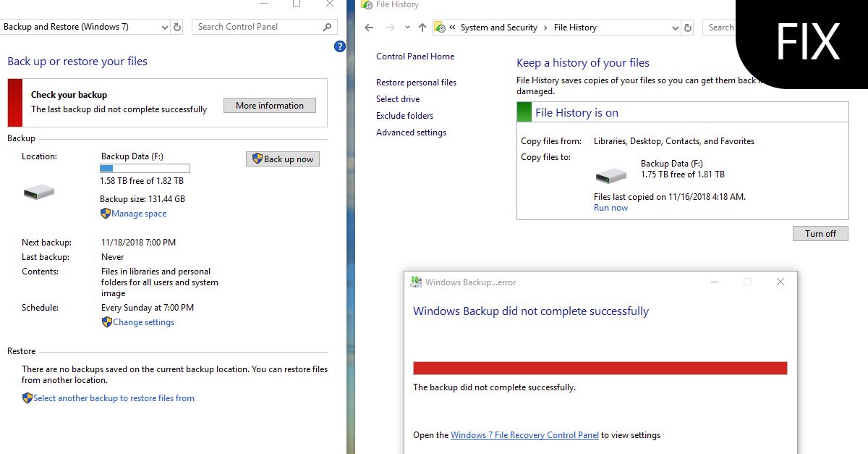Click the search magnifier in Search Control Panel
The height and width of the screenshot is (454, 868).
pos(328,26)
